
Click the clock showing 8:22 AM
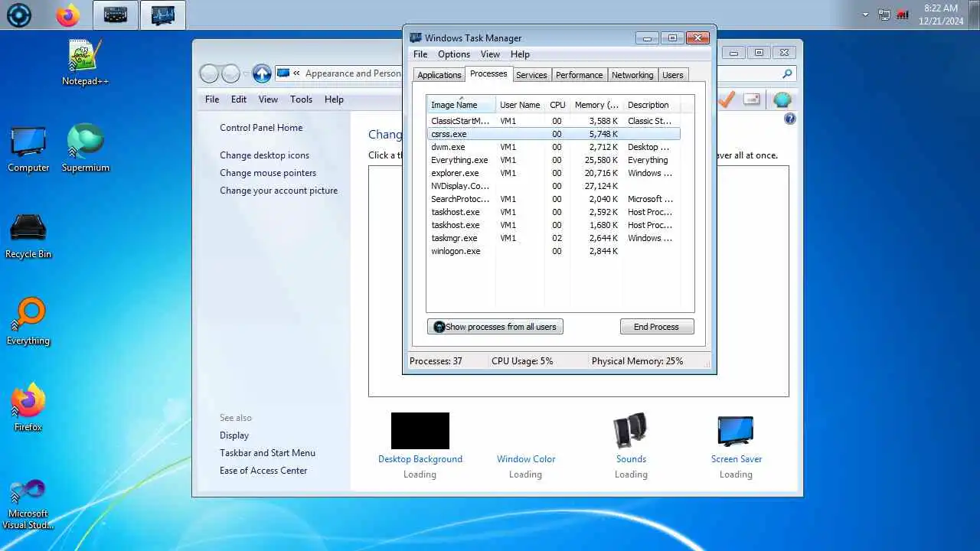tap(941, 8)
